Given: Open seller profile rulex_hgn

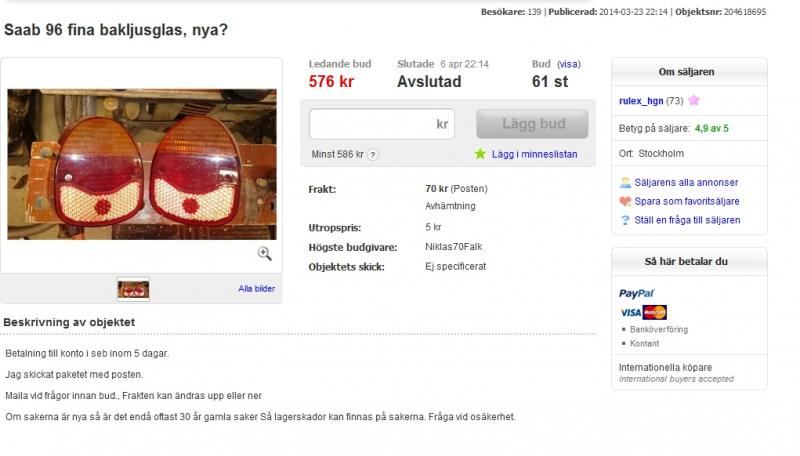Looking at the screenshot, I should 641,100.
